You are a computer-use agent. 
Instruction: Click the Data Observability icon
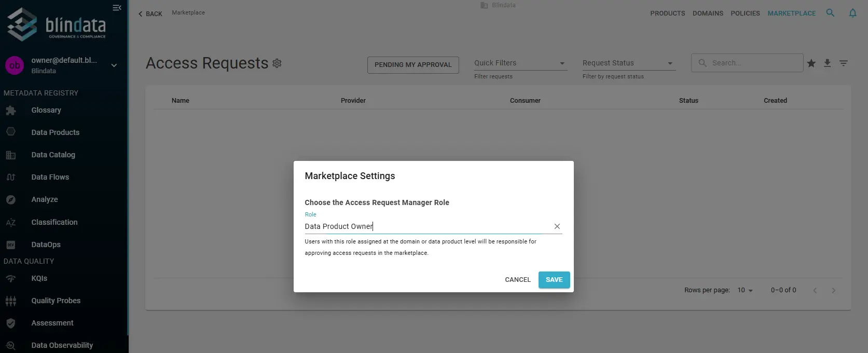click(x=11, y=345)
